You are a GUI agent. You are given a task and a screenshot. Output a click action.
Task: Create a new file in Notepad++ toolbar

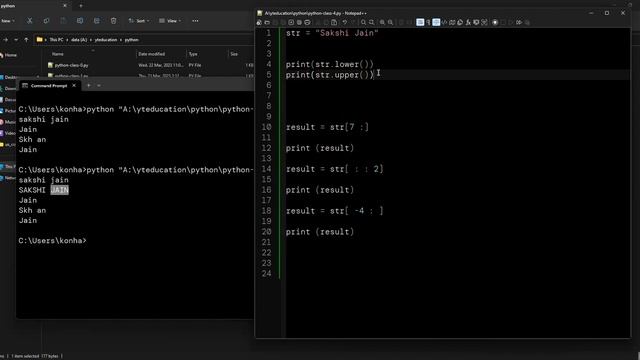pos(259,22)
